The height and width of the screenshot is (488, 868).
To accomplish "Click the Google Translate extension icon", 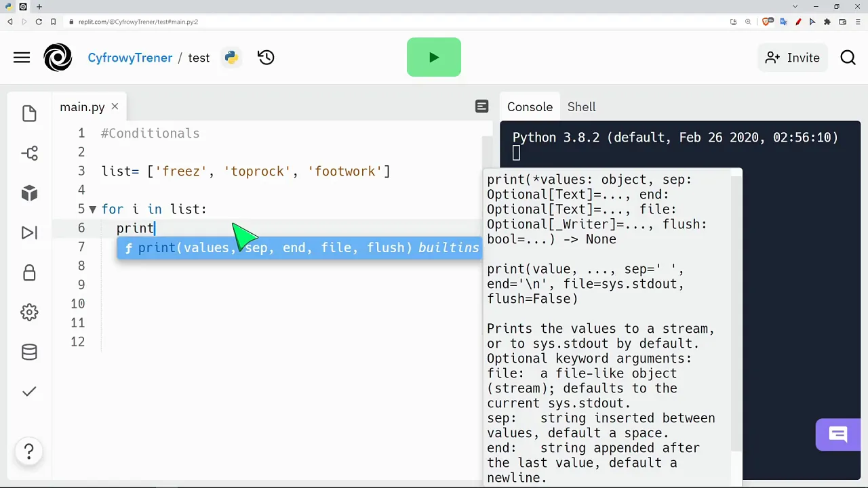I will point(783,22).
